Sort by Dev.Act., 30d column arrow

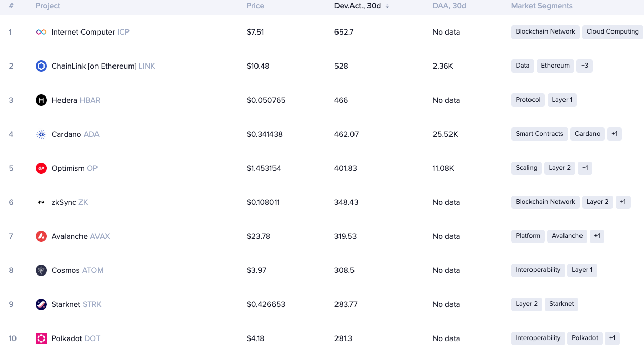(x=387, y=6)
